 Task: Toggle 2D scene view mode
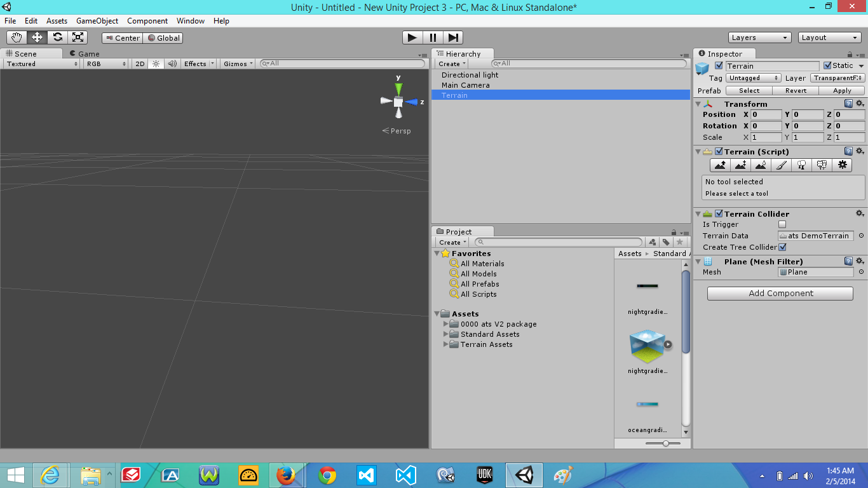click(x=140, y=64)
